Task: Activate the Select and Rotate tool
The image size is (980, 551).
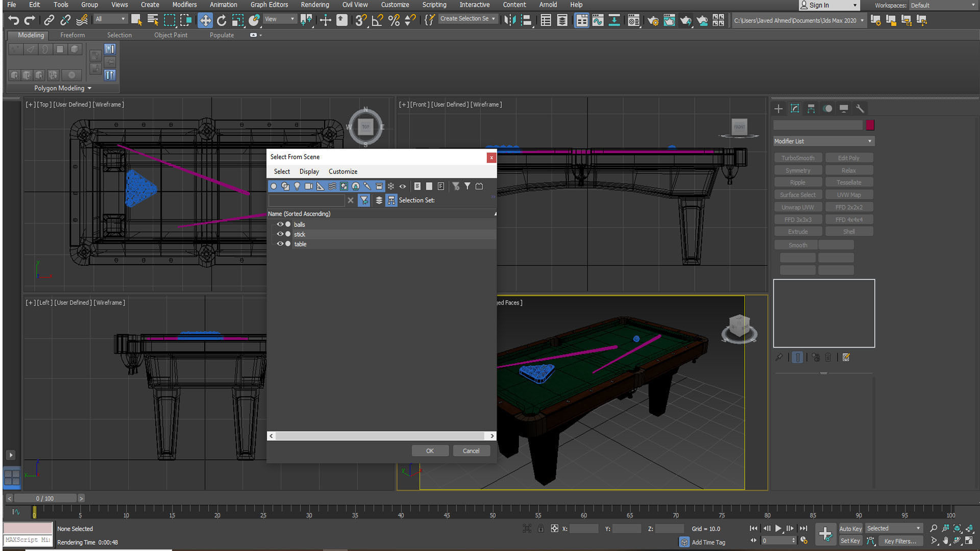Action: 222,20
